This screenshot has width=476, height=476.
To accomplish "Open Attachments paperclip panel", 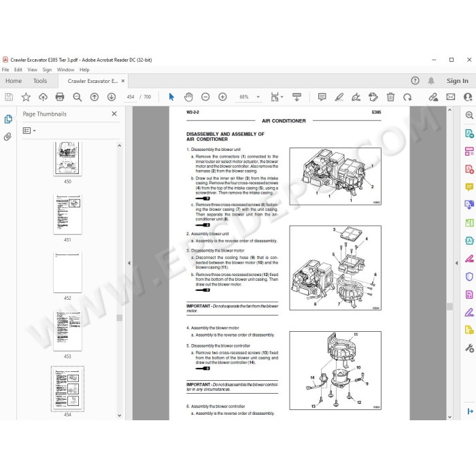I will point(7,137).
